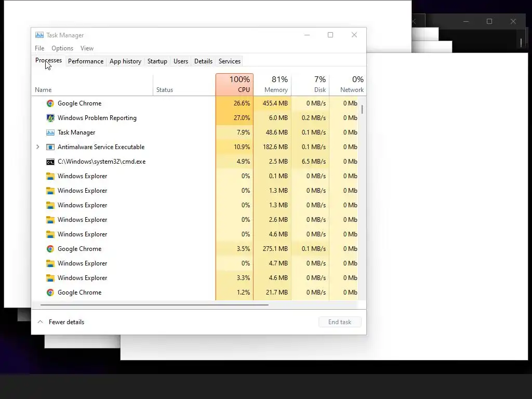532x399 pixels.
Task: Minimize the Task Manager window
Action: click(307, 35)
